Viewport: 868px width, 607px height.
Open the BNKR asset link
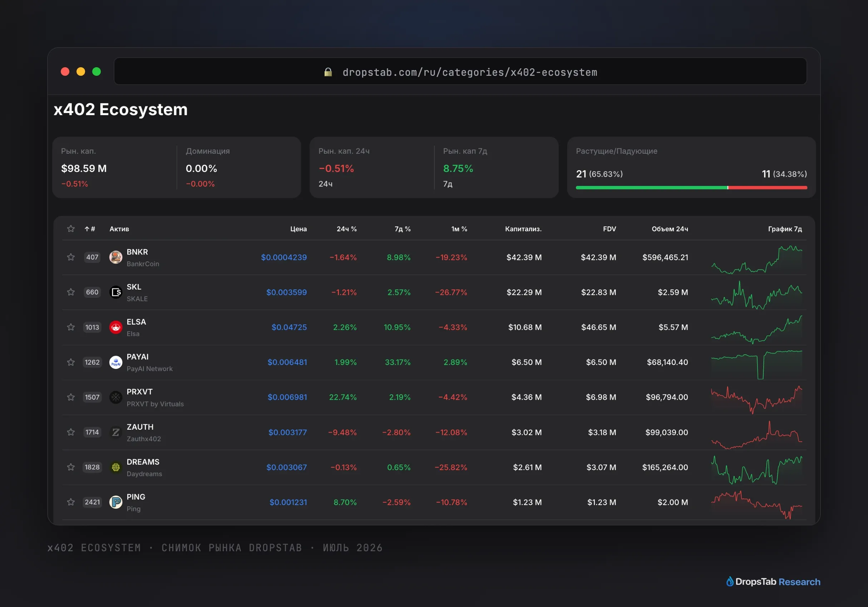point(137,252)
